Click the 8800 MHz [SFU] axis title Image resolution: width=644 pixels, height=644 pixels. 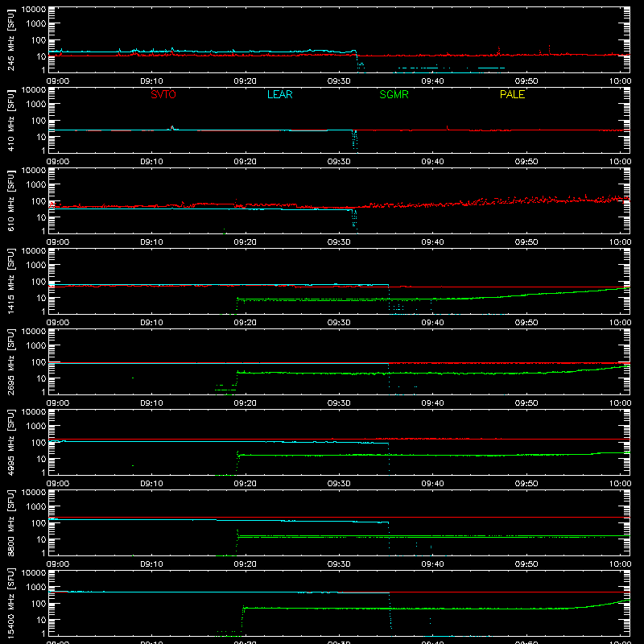click(x=10, y=522)
